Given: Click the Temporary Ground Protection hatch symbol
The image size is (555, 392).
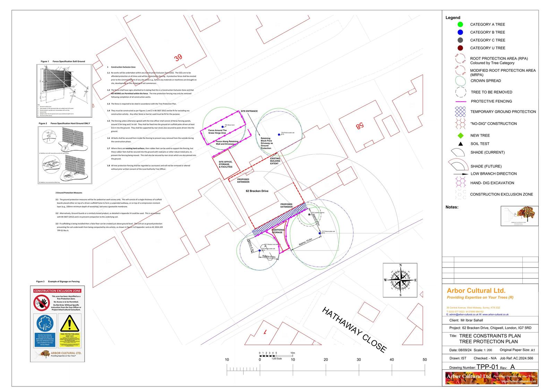Looking at the screenshot, I should 460,112.
